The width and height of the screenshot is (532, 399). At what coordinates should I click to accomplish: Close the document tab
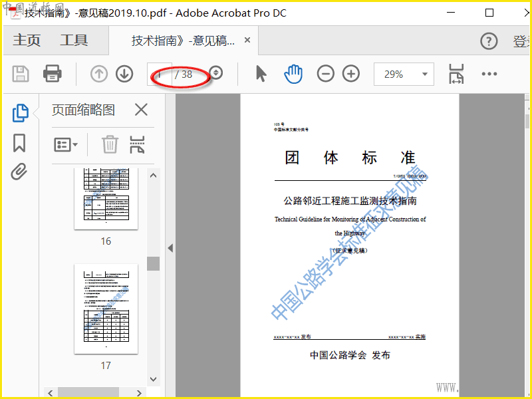pos(247,40)
